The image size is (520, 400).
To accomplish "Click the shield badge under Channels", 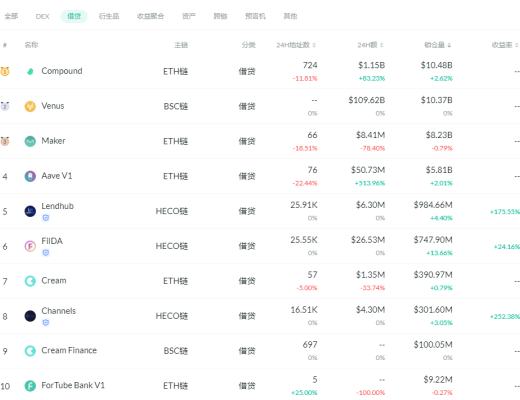I will (x=46, y=322).
